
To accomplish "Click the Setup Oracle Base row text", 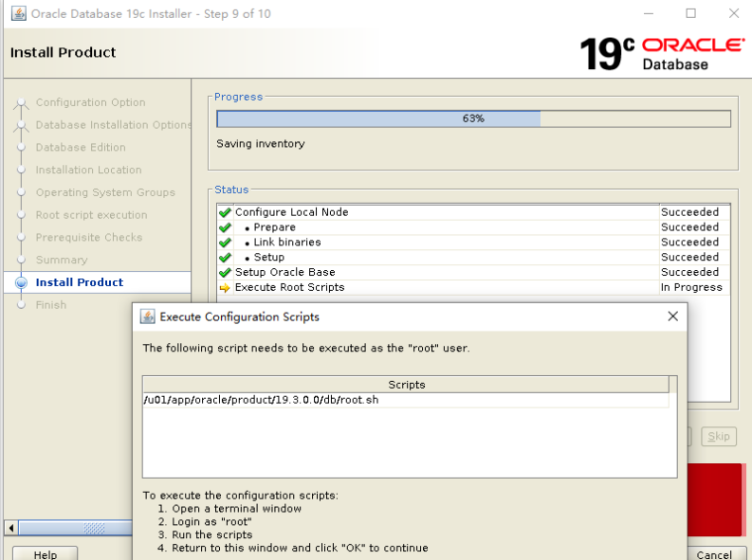I will tap(284, 272).
